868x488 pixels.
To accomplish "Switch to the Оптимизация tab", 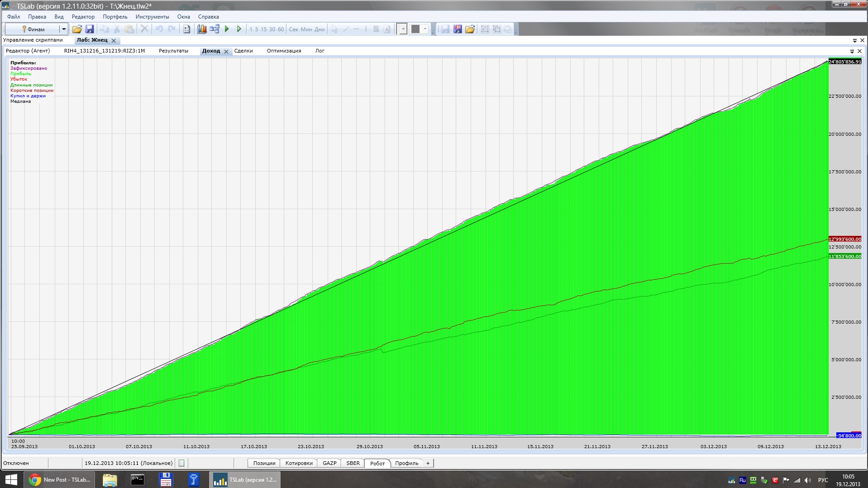I will pyautogui.click(x=284, y=51).
